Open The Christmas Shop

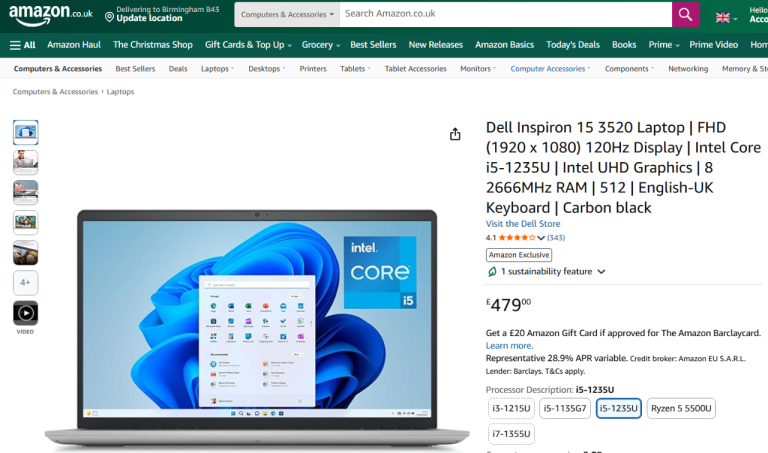click(153, 45)
